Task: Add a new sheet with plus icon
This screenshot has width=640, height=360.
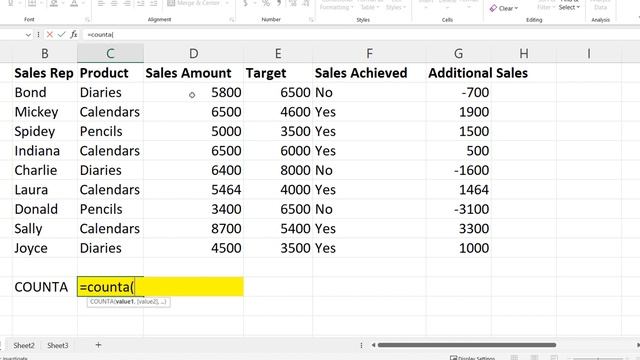Action: (98, 345)
